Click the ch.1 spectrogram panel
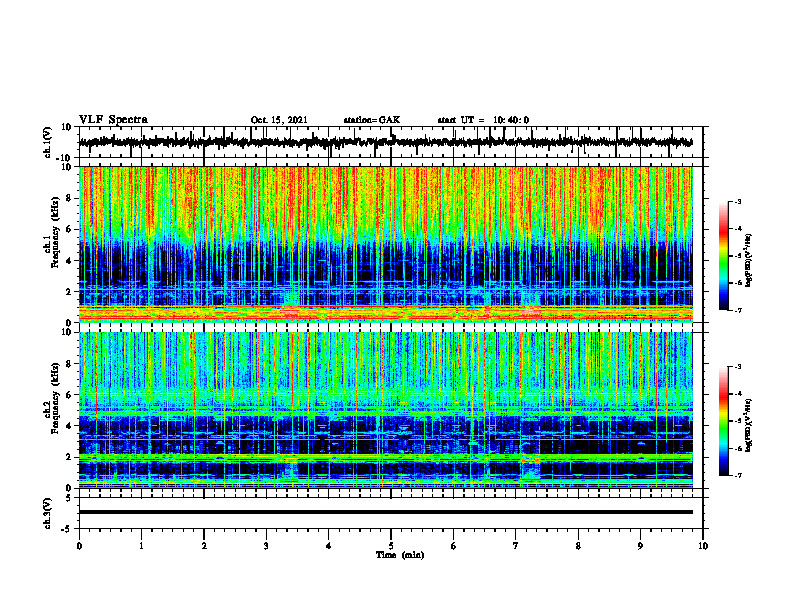 pos(385,244)
